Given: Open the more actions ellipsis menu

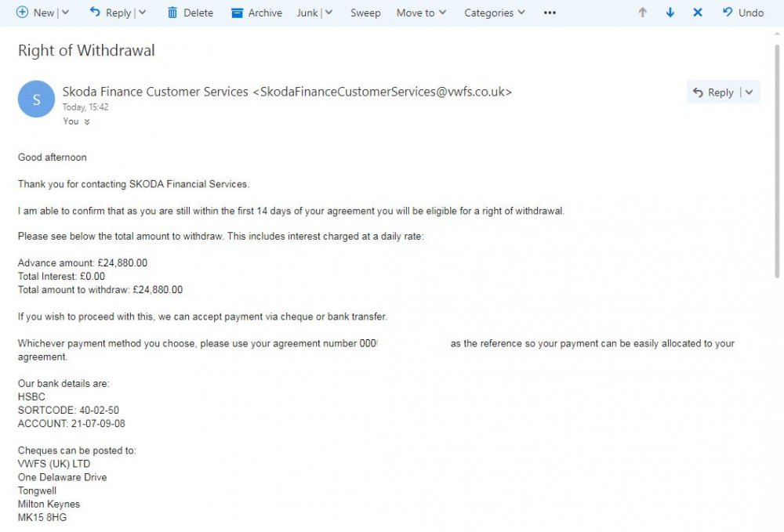Looking at the screenshot, I should click(550, 13).
